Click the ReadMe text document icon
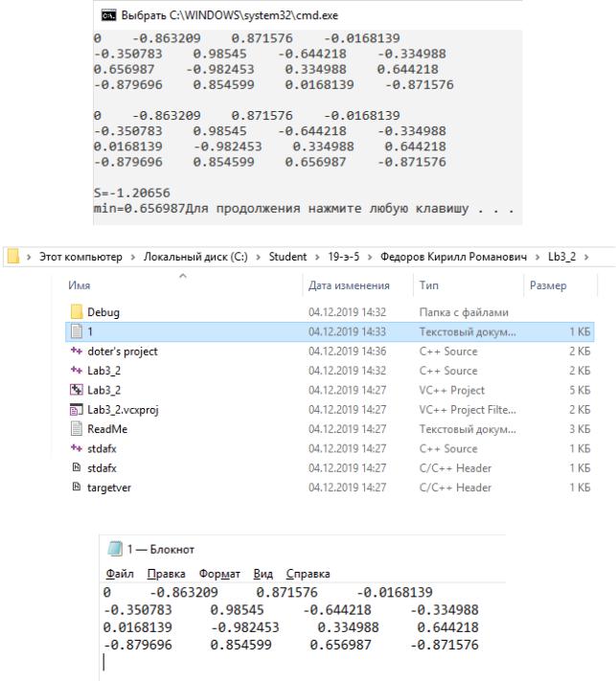The height and width of the screenshot is (681, 616). pyautogui.click(x=76, y=429)
